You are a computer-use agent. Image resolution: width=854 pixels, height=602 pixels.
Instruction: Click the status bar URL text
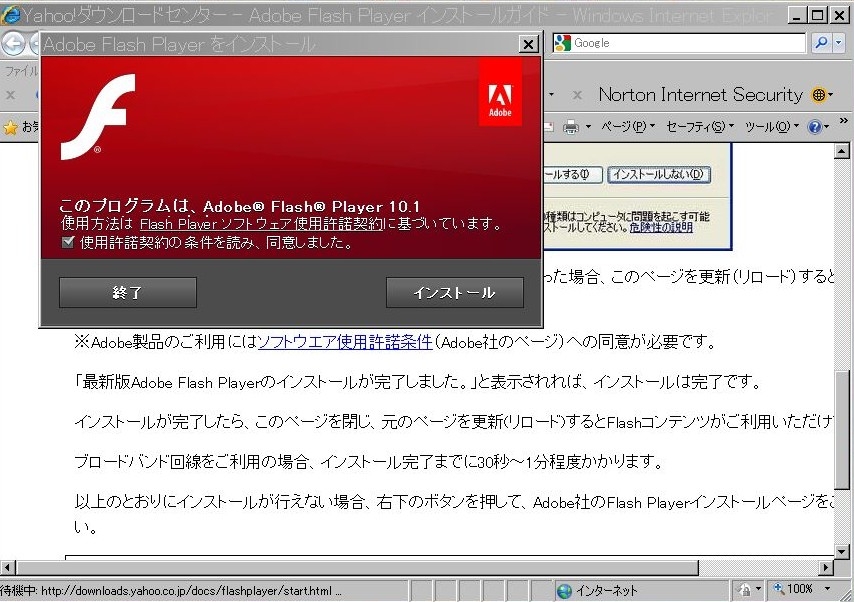pyautogui.click(x=171, y=591)
